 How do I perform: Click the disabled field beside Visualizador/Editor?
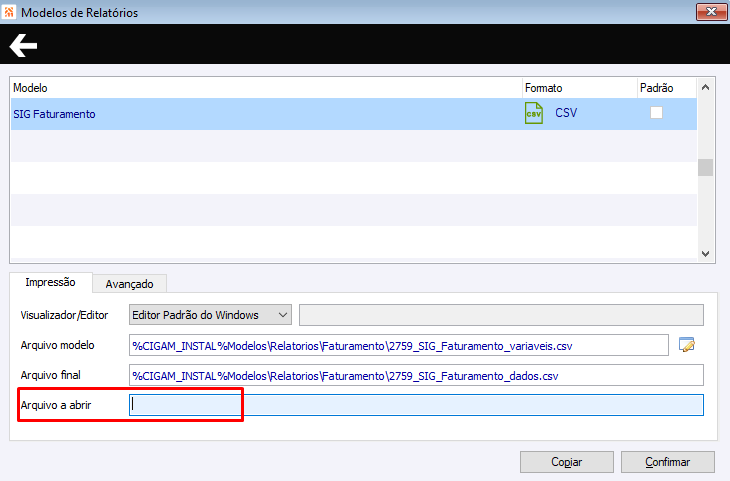point(501,315)
